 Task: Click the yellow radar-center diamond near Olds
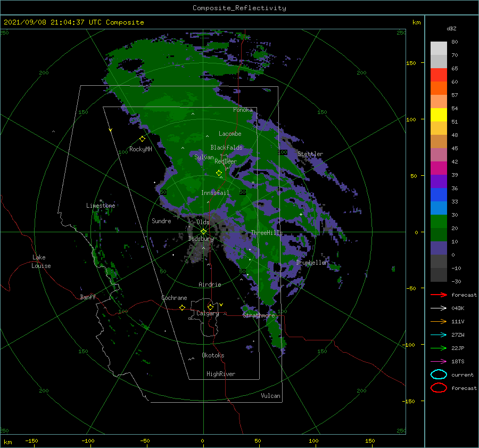pos(203,232)
